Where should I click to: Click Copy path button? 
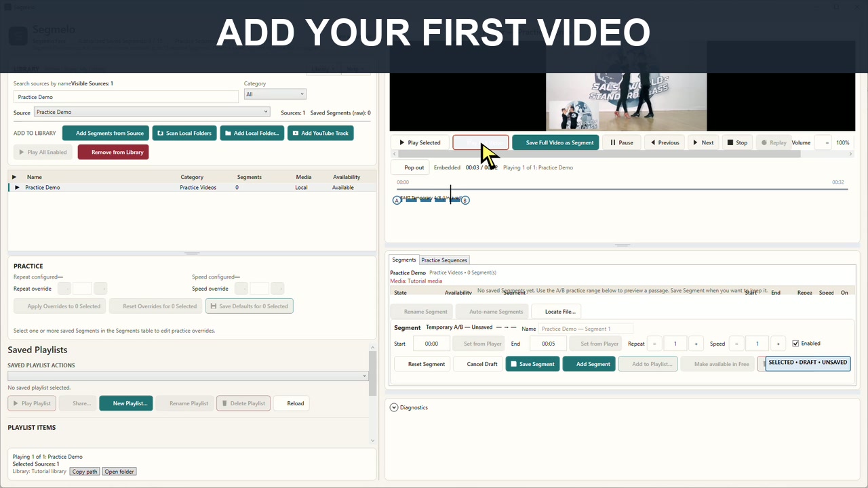[85, 471]
